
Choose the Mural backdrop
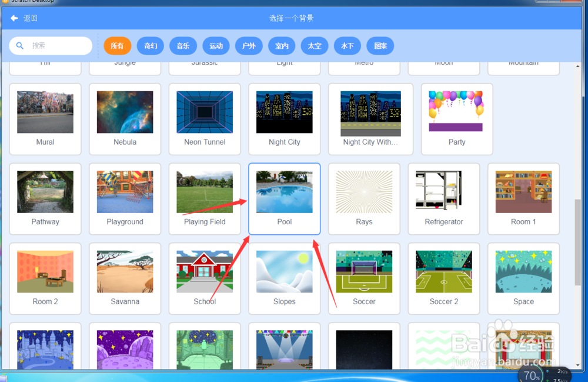(45, 119)
